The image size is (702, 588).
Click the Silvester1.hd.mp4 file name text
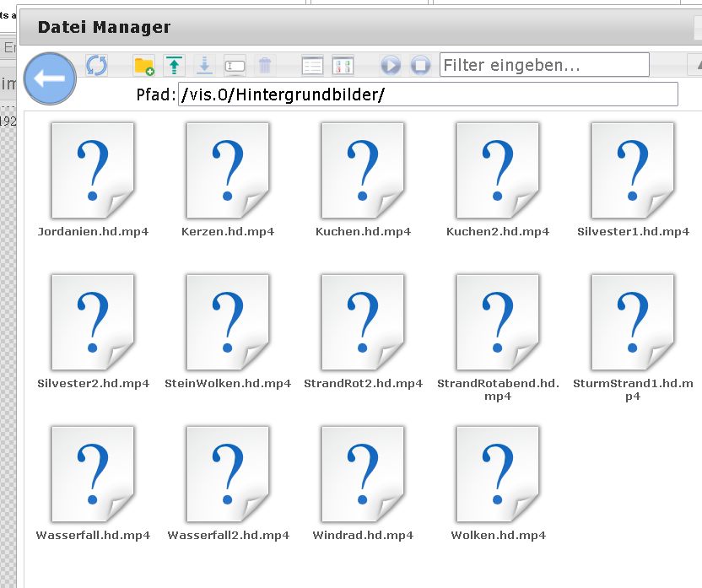tap(633, 231)
